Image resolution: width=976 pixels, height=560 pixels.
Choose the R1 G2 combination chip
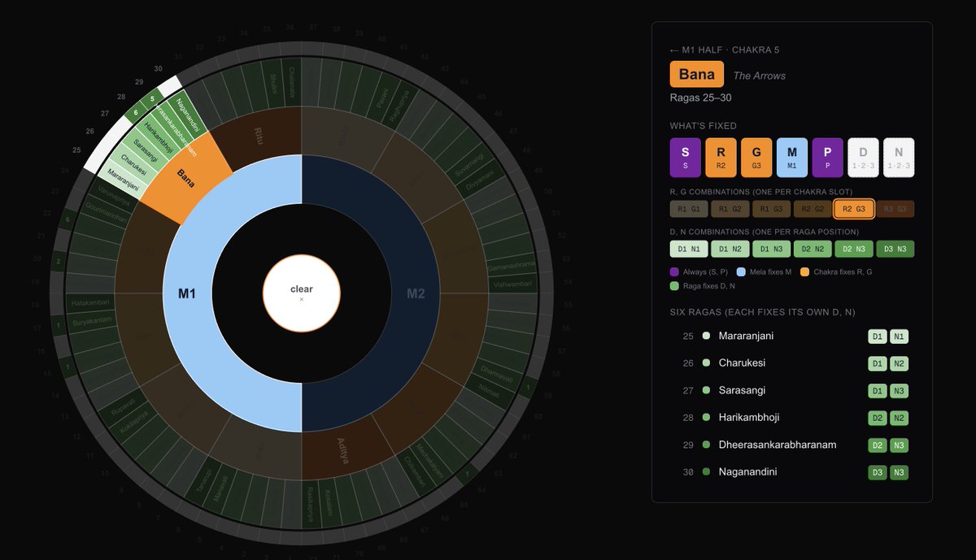[730, 209]
